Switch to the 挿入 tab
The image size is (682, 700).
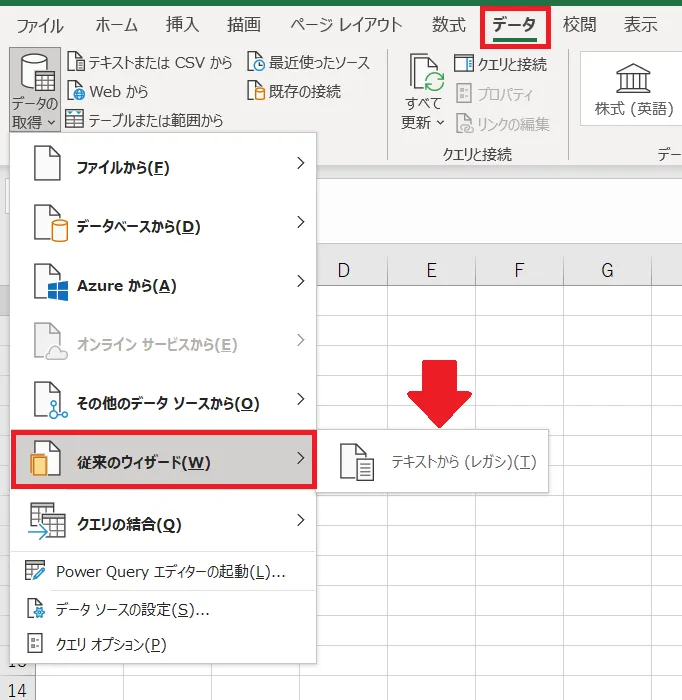pos(182,25)
